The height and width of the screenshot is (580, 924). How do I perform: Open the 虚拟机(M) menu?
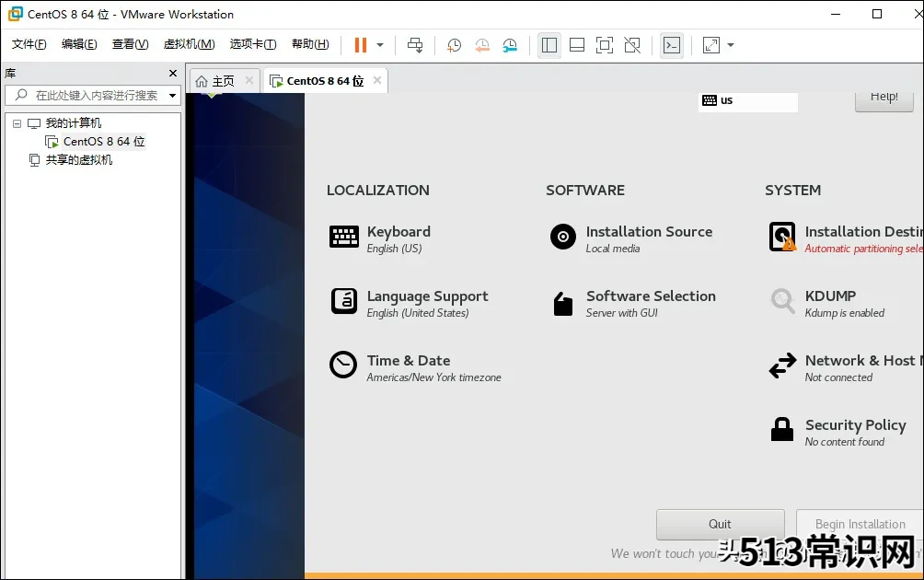coord(189,44)
